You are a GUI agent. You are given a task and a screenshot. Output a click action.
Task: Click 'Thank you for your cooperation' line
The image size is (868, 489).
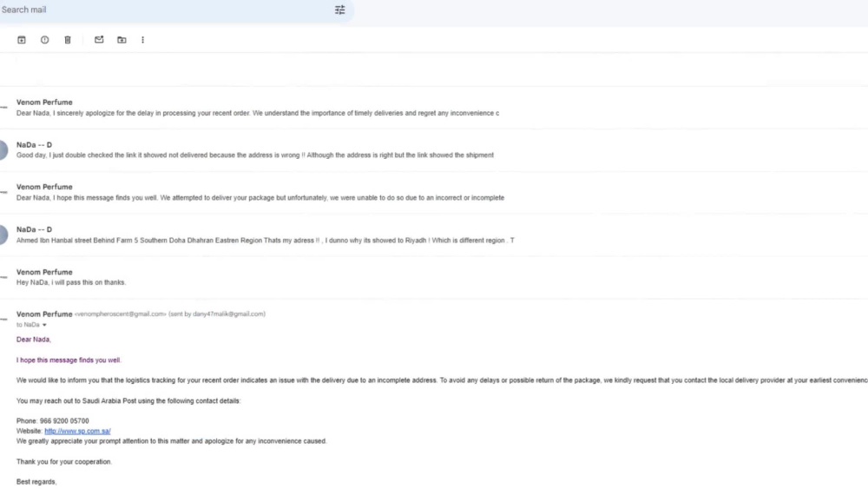(x=63, y=462)
